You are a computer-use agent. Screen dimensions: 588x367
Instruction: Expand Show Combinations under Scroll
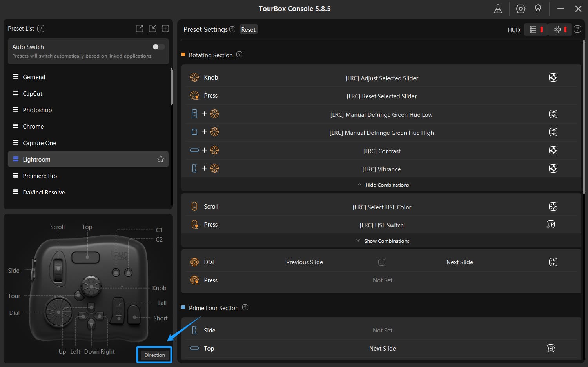click(383, 241)
